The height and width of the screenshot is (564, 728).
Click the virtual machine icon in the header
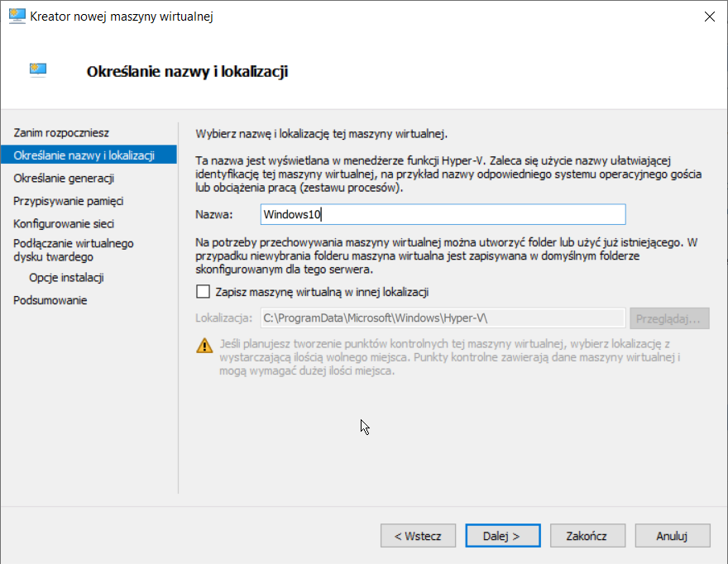click(37, 70)
